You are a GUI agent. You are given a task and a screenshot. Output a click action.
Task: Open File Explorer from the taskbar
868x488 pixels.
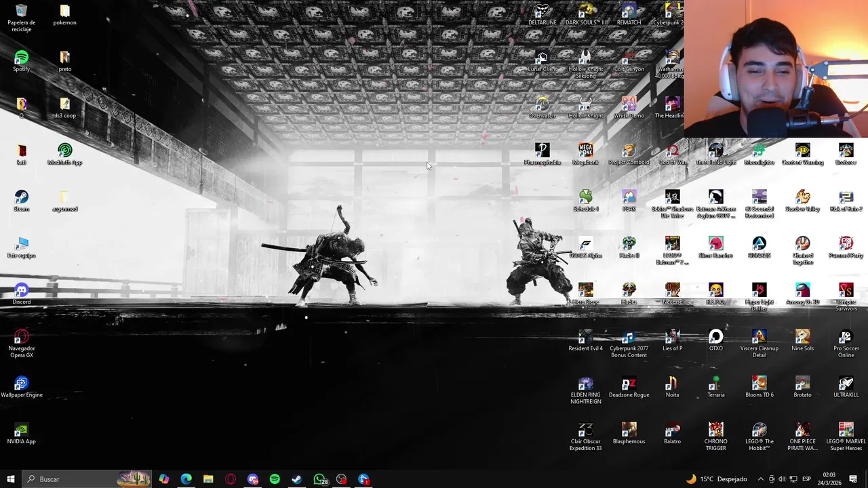208,479
